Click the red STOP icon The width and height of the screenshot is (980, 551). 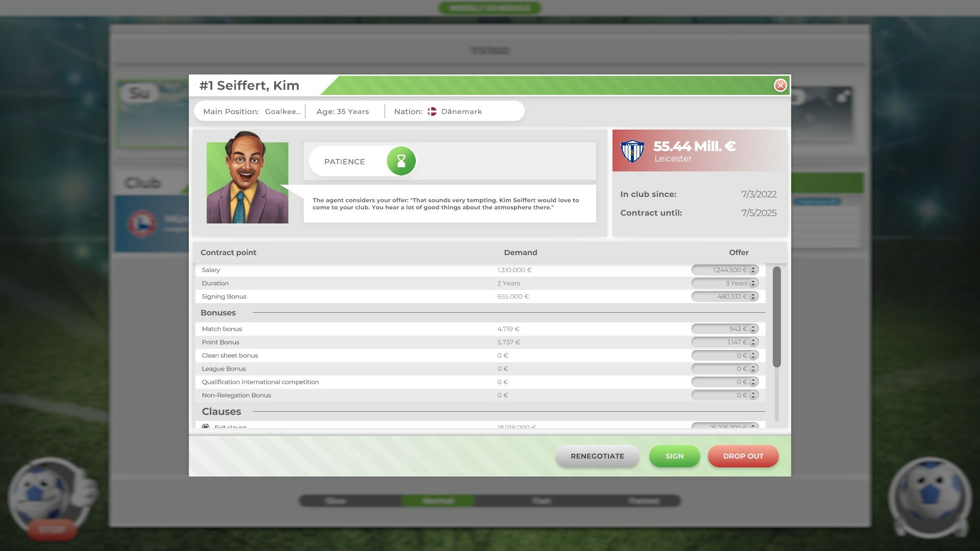tap(51, 531)
